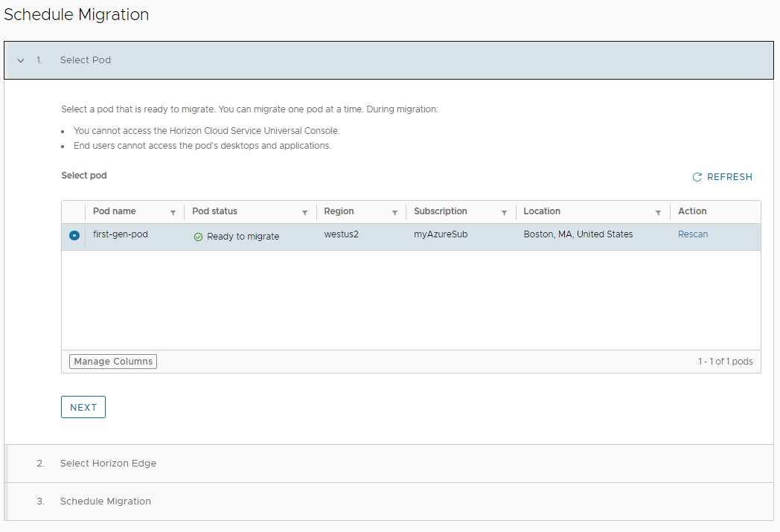Open the Location column filter
This screenshot has width=780, height=532.
pyautogui.click(x=658, y=213)
